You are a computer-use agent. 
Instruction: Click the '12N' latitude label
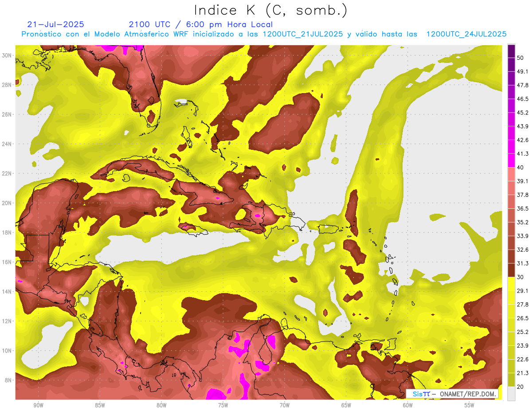pos(7,321)
